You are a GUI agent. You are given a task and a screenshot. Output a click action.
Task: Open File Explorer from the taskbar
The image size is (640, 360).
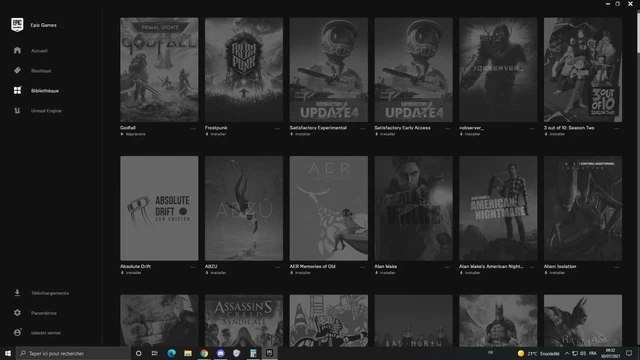188,353
